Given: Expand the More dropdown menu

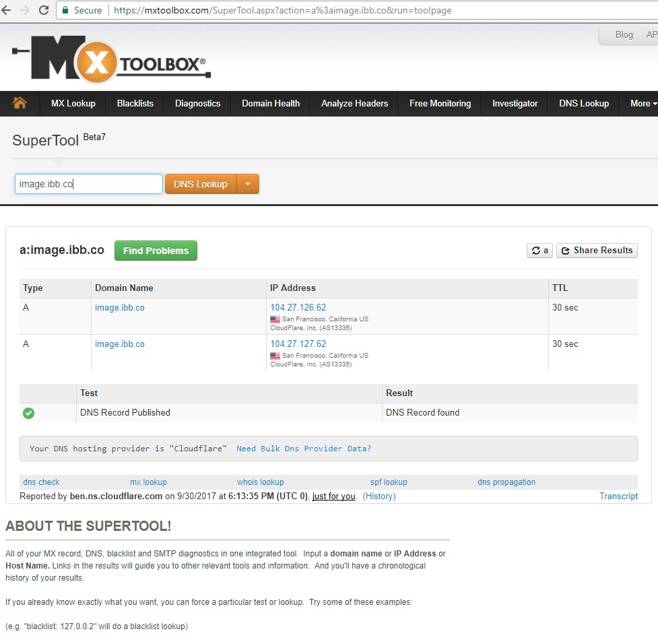Looking at the screenshot, I should 643,103.
